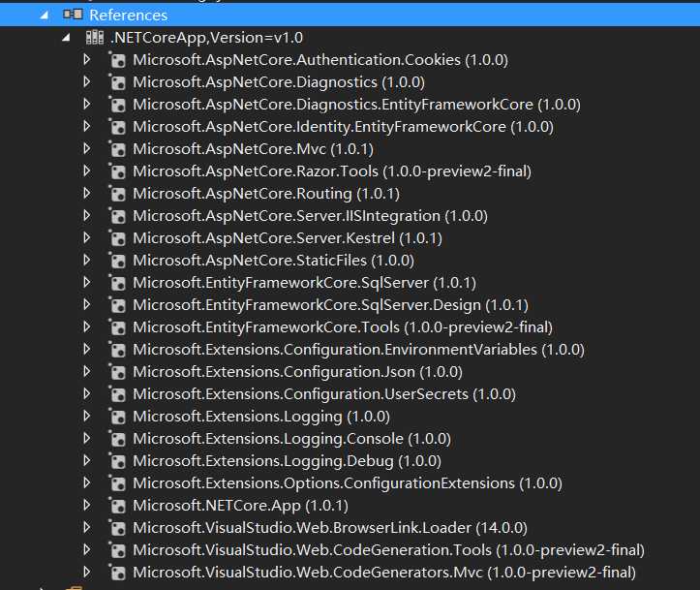Image resolution: width=700 pixels, height=590 pixels.
Task: Expand Web.CodeGeneration.Tools package
Action: (x=87, y=550)
